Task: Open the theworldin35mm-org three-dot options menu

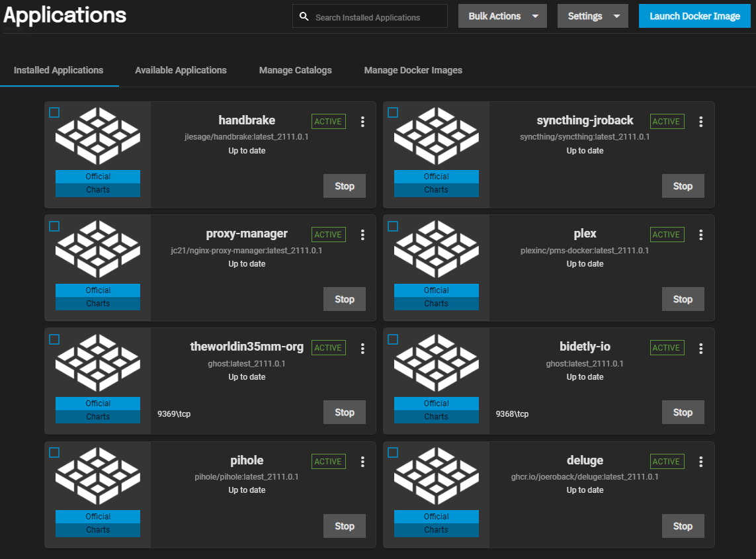Action: click(x=362, y=348)
